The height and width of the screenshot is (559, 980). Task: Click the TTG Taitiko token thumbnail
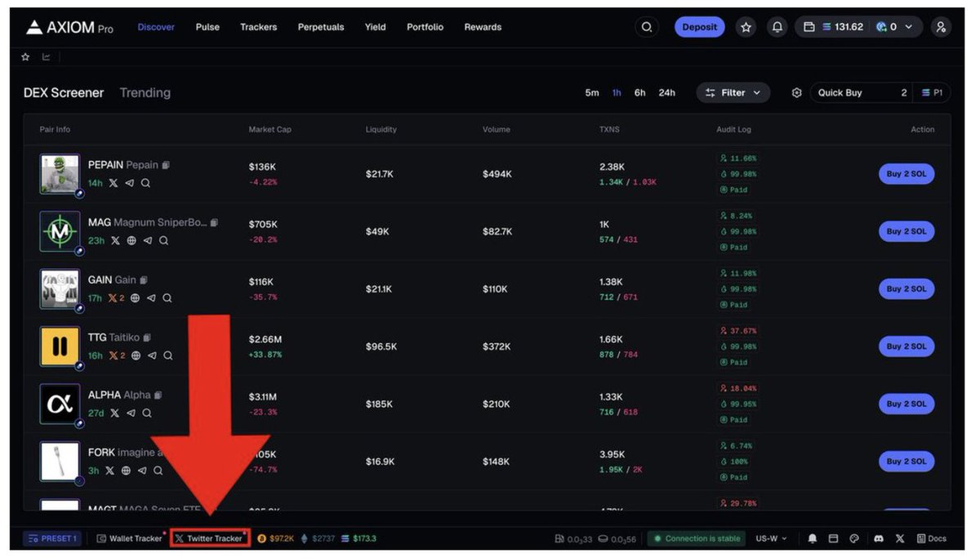point(60,347)
